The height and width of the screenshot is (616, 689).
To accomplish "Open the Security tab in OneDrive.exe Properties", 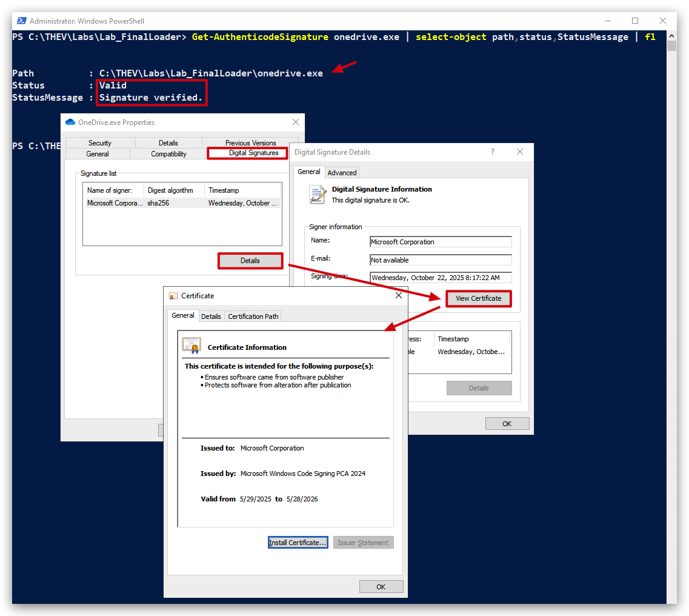I will (x=100, y=143).
